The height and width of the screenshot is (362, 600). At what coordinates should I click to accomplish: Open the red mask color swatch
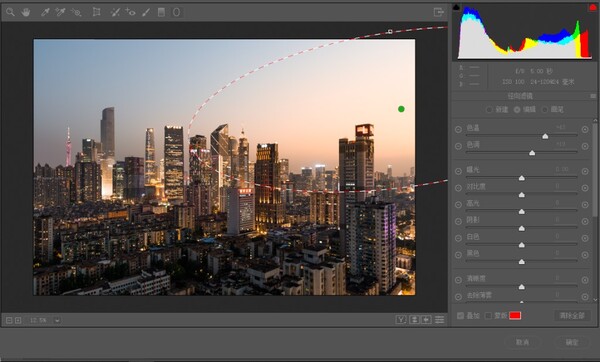tap(515, 316)
